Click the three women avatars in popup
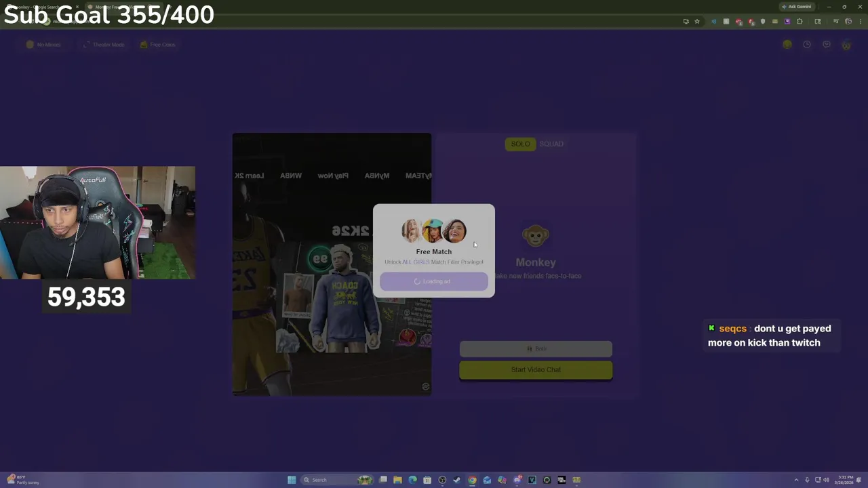Screen dimensions: 868x488 434,231
